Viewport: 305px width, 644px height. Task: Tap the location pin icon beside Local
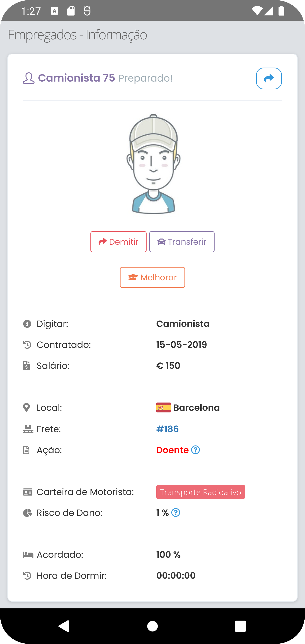coord(26,408)
